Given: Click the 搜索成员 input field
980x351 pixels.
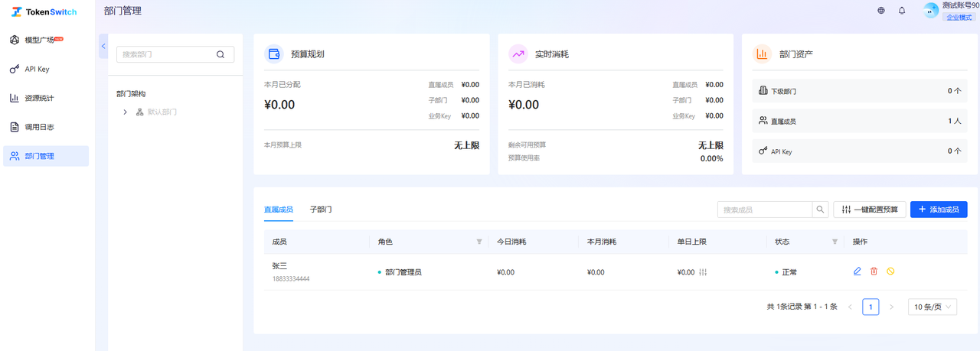Looking at the screenshot, I should tap(765, 210).
